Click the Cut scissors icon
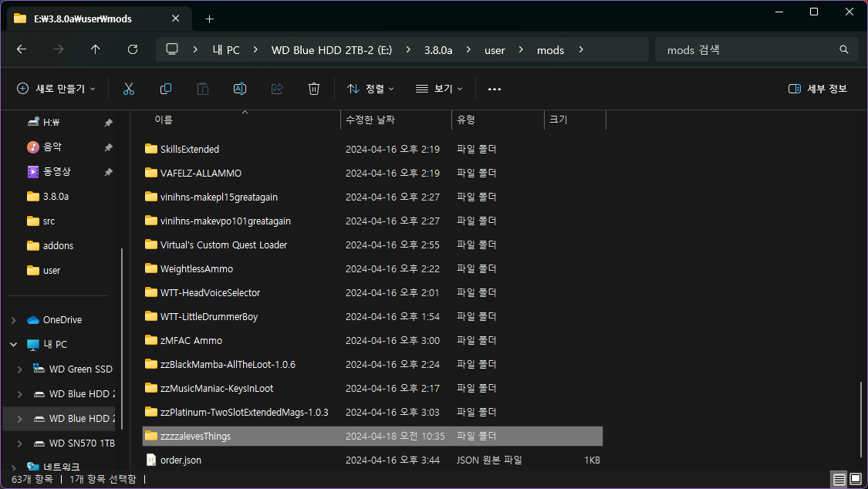Viewport: 868px width, 489px height. (x=128, y=89)
